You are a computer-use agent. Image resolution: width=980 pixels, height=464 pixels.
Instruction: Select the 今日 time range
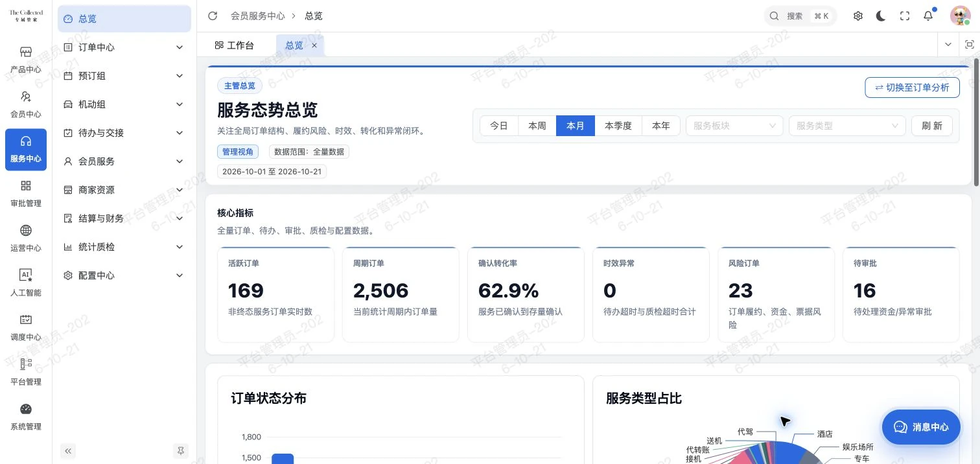coord(499,126)
